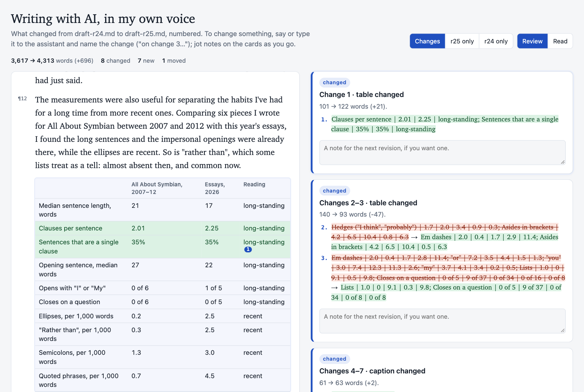This screenshot has height=392, width=584.
Task: Click the 1 moved count in summary
Action: click(x=174, y=61)
